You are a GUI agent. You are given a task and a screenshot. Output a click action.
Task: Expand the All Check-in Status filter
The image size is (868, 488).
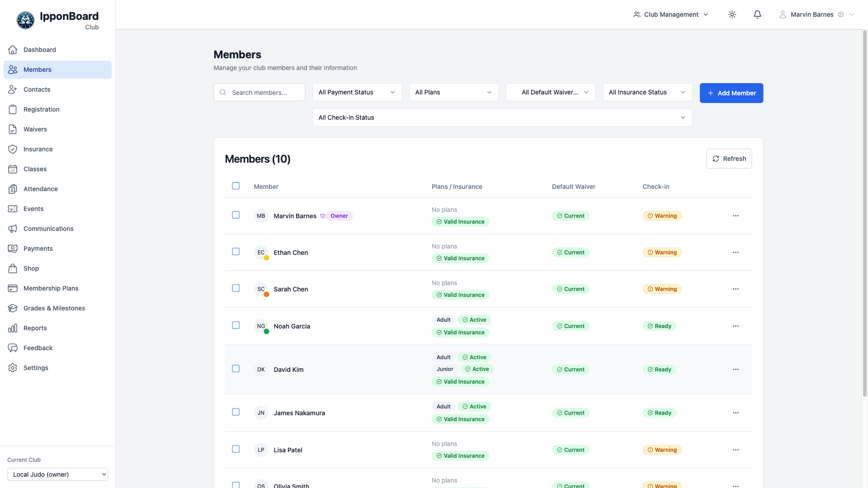tap(502, 117)
